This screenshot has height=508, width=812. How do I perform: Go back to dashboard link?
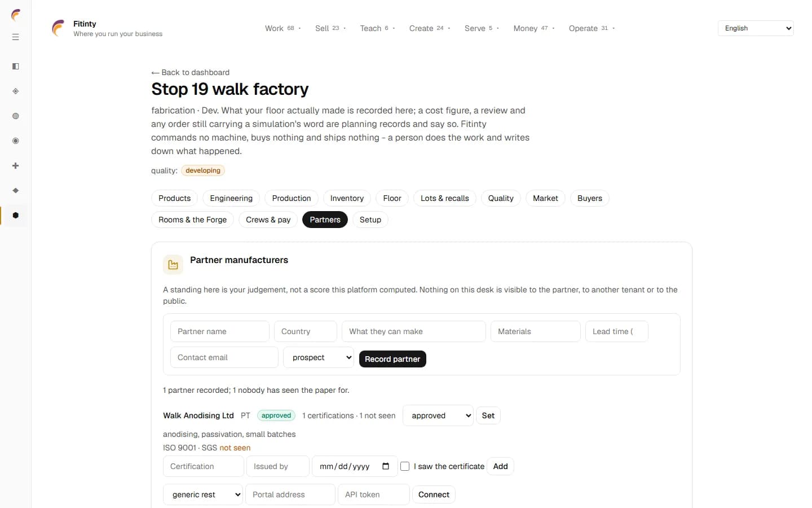191,72
